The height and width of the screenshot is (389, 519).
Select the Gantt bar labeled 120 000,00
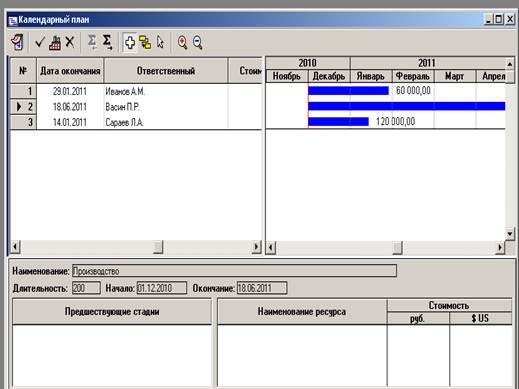(x=338, y=122)
